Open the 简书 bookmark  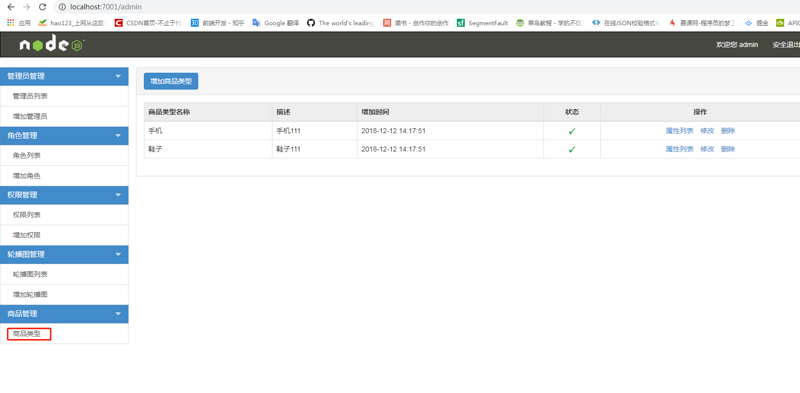[416, 23]
